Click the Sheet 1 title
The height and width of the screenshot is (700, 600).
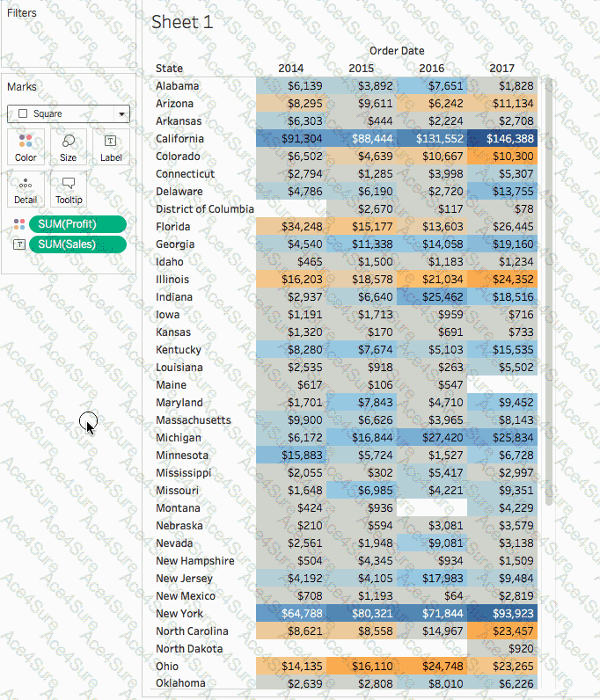point(182,23)
